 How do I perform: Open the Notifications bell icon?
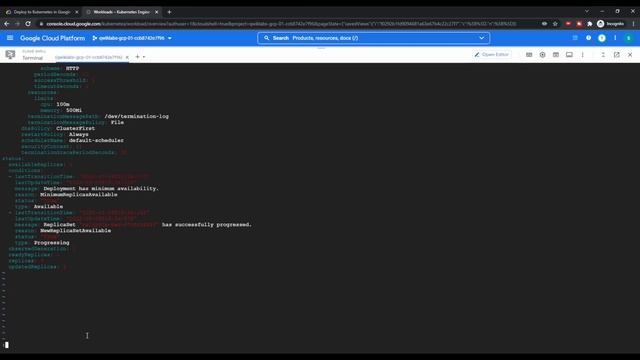point(602,38)
